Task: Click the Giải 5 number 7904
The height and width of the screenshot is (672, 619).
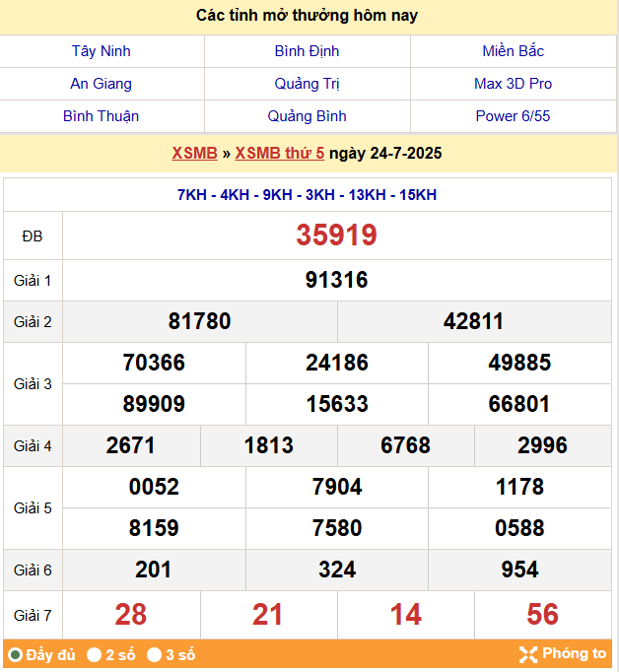Action: point(337,487)
